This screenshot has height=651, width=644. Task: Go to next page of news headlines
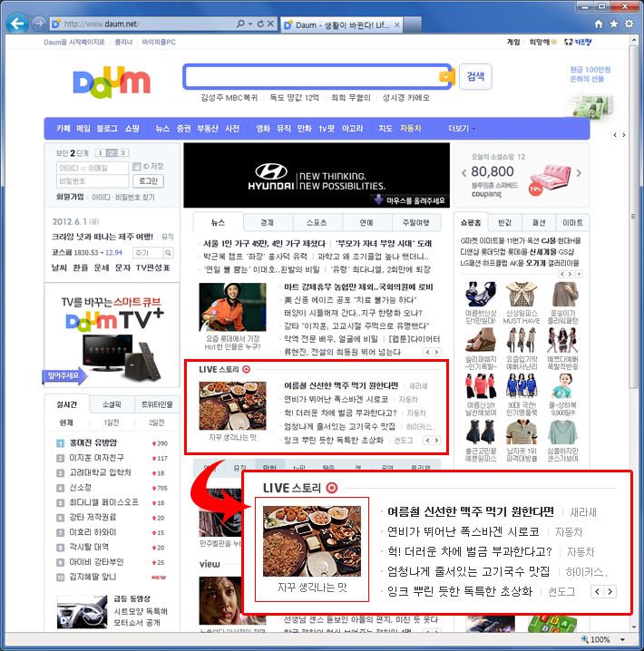coord(436,352)
